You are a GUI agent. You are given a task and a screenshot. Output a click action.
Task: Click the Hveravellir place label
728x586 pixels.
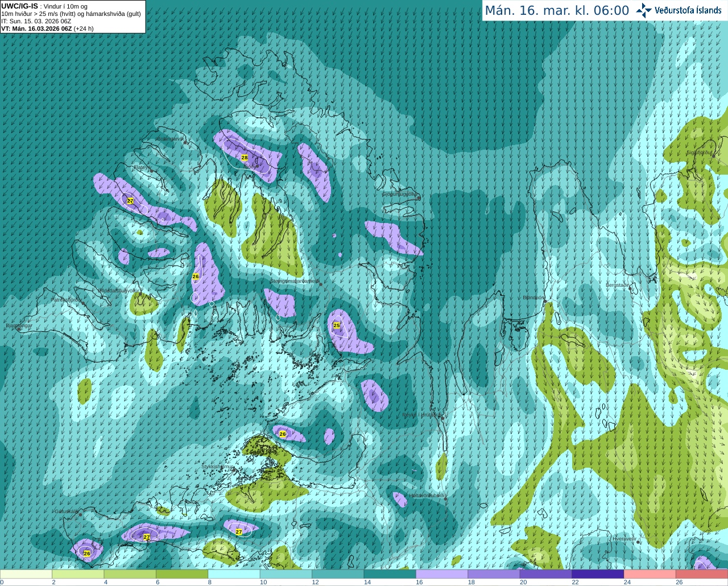coord(624,538)
